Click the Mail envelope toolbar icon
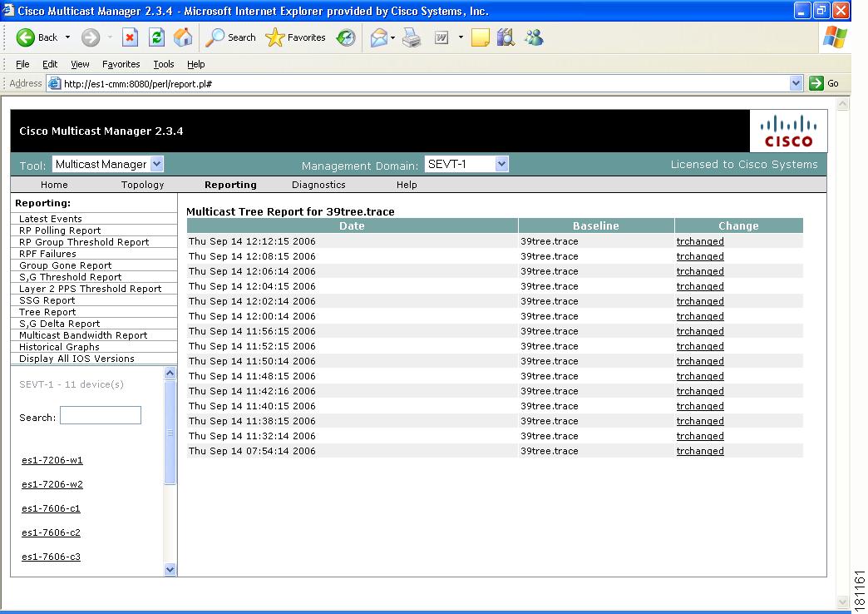 tap(379, 37)
